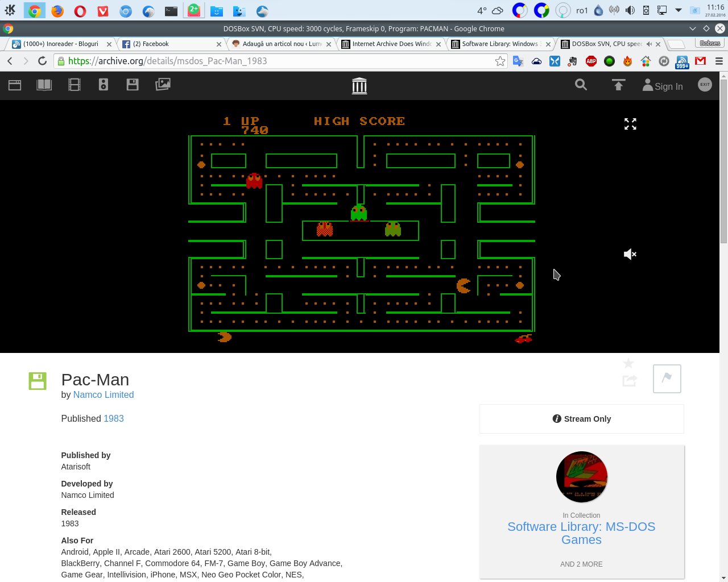The width and height of the screenshot is (728, 582).
Task: Click the Internet Archive logo icon
Action: 359,86
